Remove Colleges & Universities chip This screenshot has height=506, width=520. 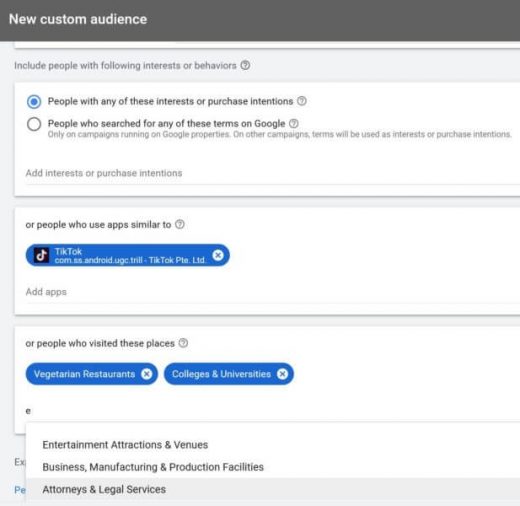click(282, 374)
